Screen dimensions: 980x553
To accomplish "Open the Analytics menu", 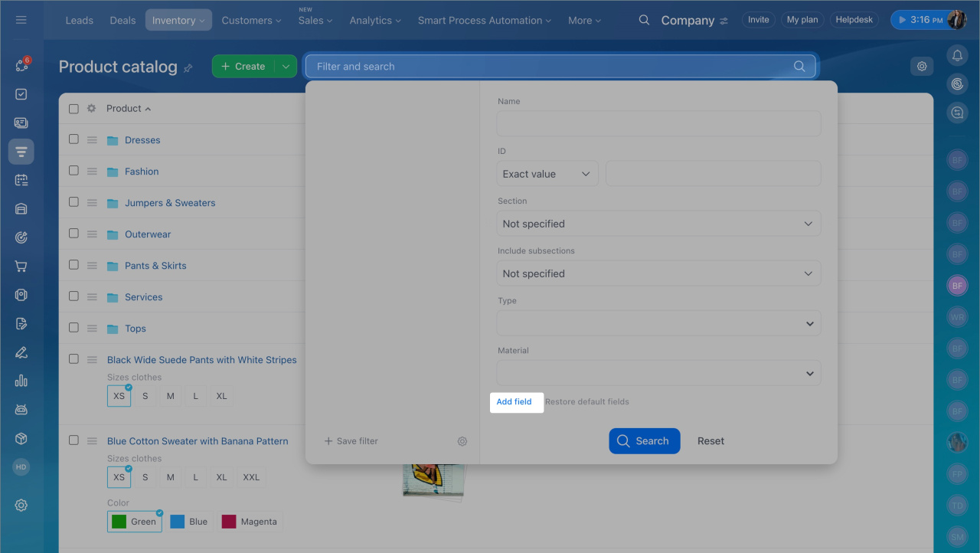I will pos(374,21).
